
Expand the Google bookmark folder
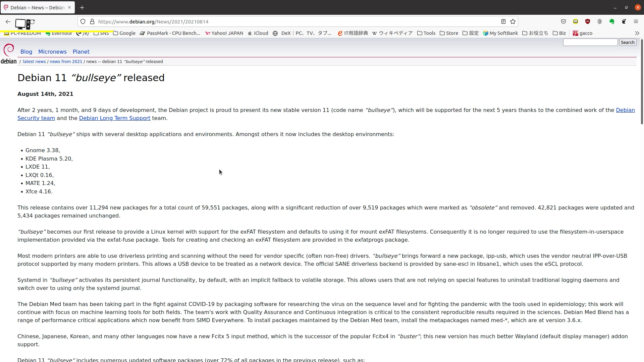(x=124, y=33)
